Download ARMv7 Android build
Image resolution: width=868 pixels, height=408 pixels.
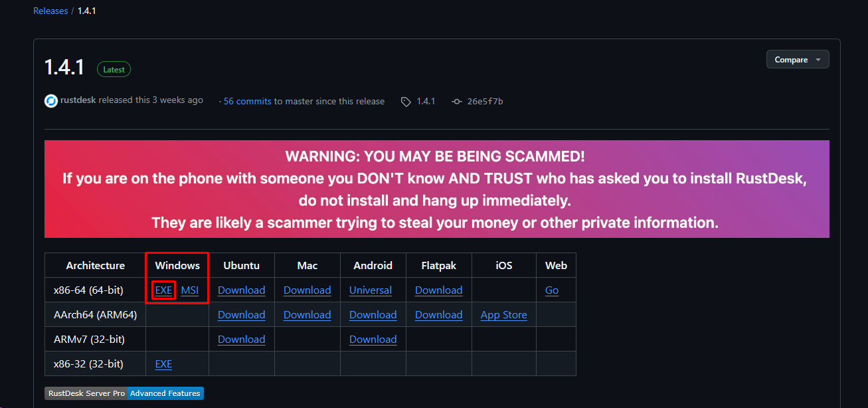373,340
